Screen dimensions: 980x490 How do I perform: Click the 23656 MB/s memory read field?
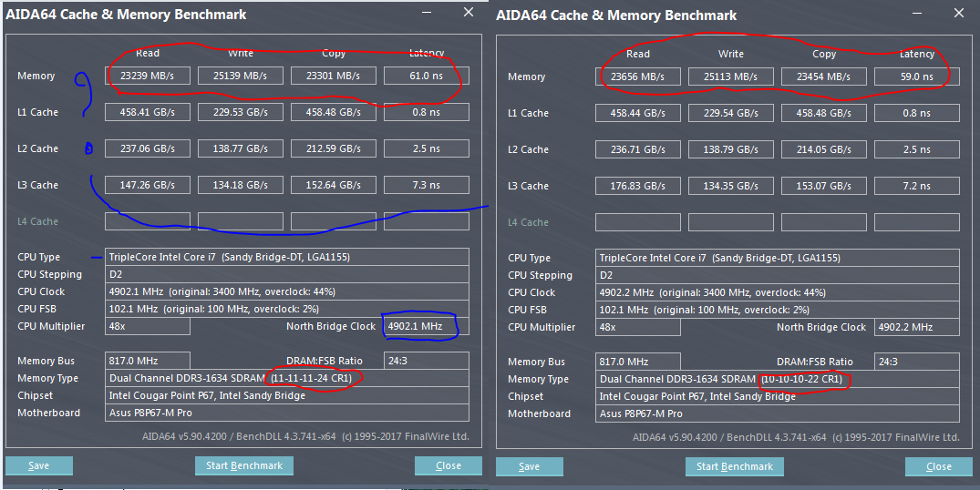(x=638, y=77)
